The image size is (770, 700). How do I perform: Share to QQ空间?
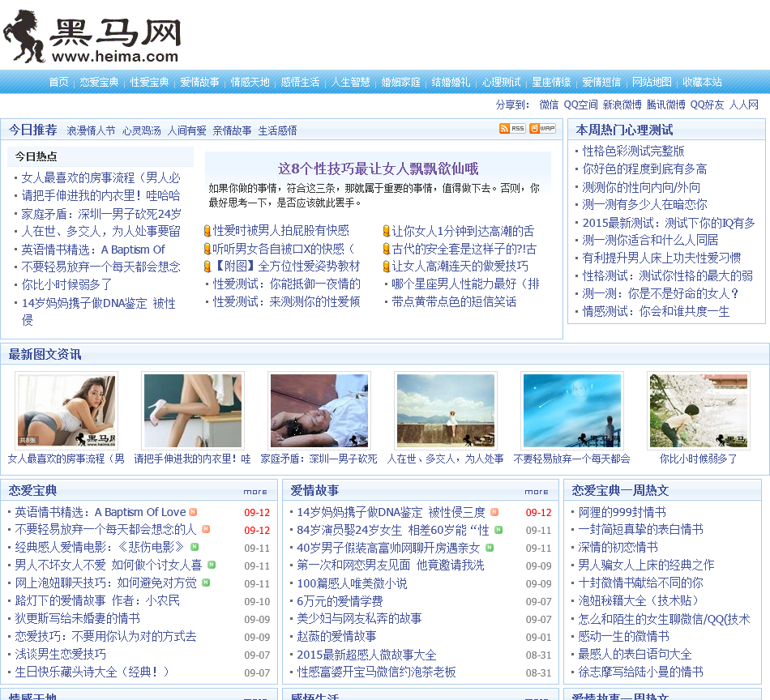[x=580, y=105]
